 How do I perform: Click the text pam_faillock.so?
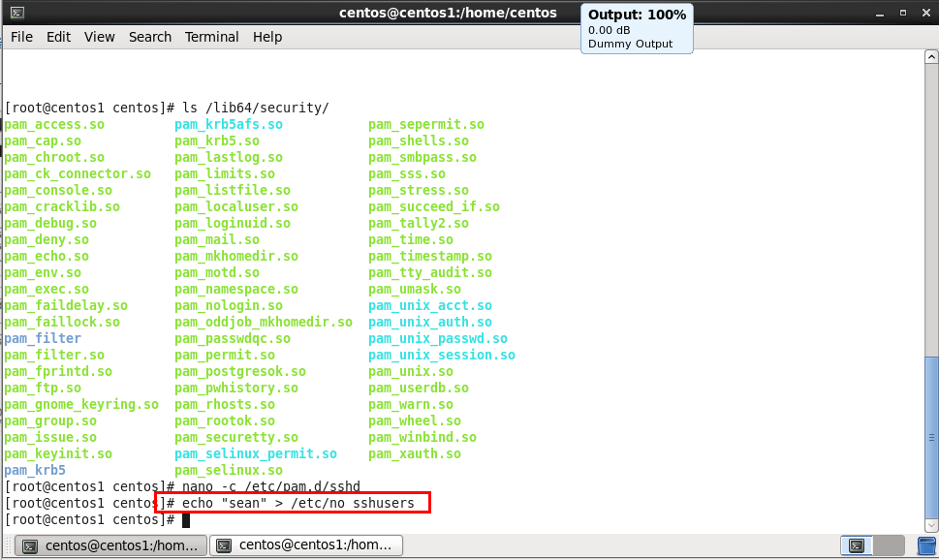[62, 323]
